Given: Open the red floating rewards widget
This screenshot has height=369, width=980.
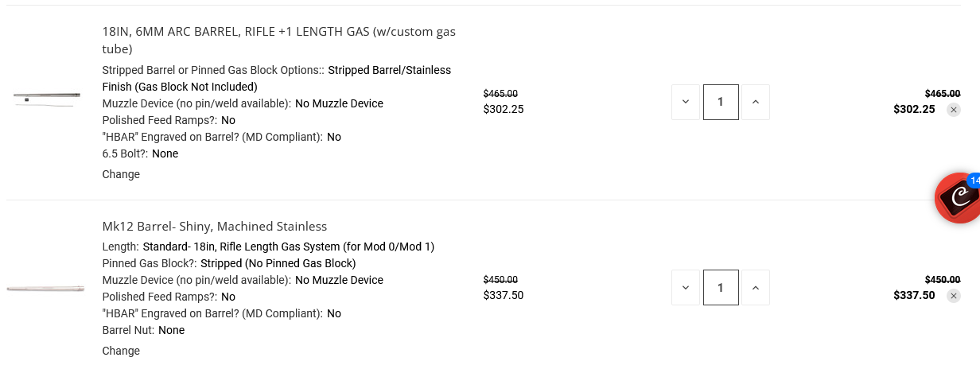Looking at the screenshot, I should coord(959,199).
